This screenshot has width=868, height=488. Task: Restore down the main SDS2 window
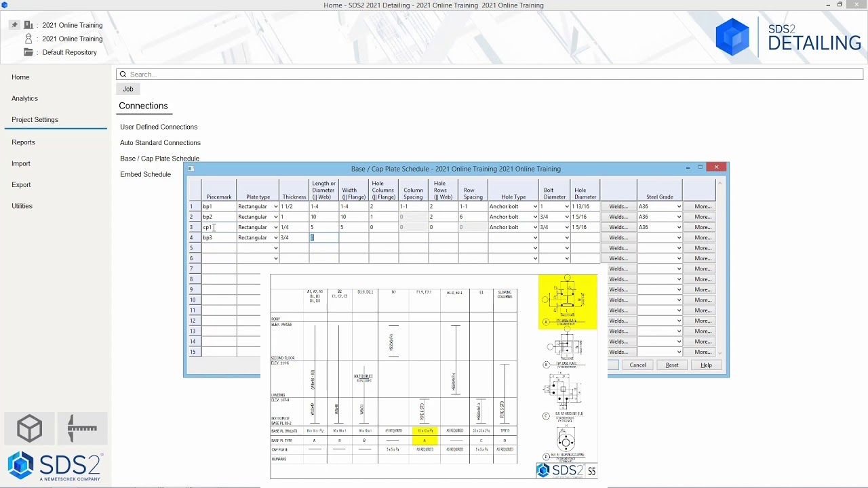pos(840,5)
